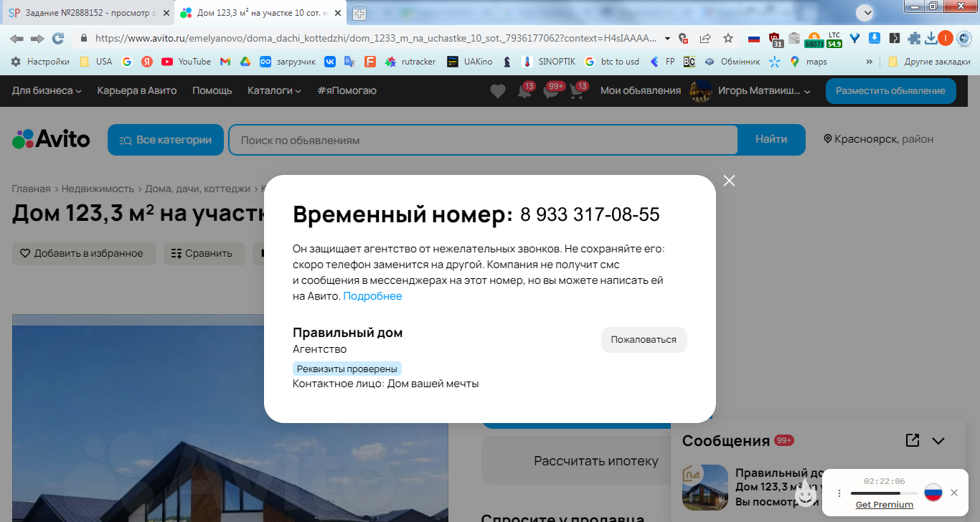Click the Найти search button
The width and height of the screenshot is (980, 522).
(771, 140)
